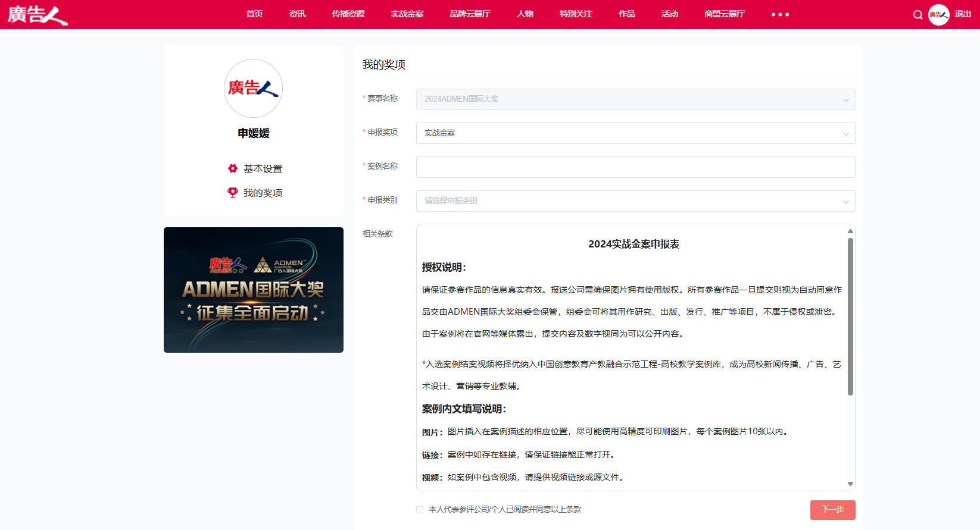Click the 廣告人 logo in header
This screenshot has height=530, width=980.
pyautogui.click(x=38, y=15)
